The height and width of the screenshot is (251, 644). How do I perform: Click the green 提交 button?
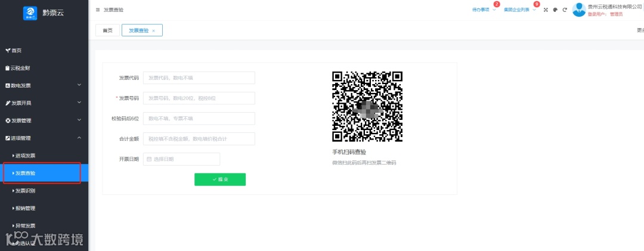[x=220, y=179]
